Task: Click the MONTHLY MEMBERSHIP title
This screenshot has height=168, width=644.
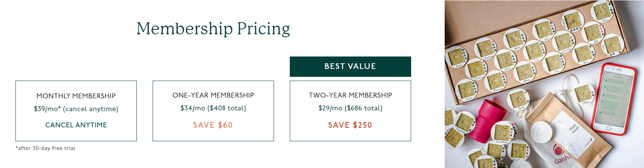Action: point(76,96)
